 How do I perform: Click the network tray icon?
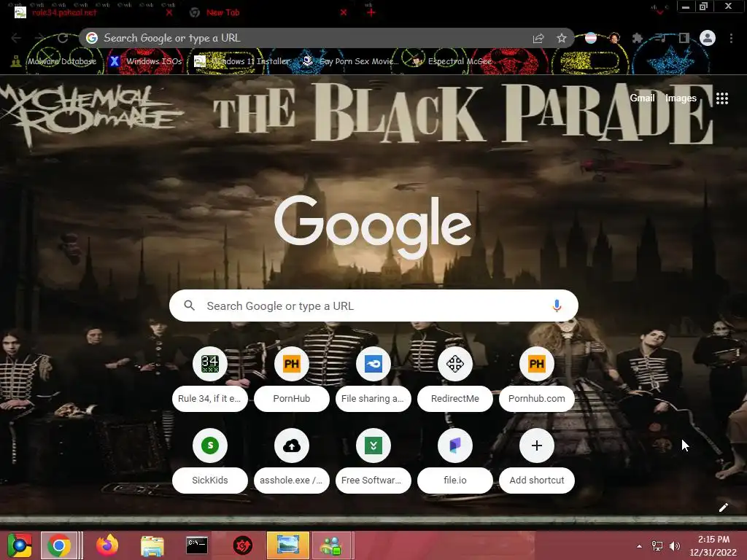click(x=657, y=546)
